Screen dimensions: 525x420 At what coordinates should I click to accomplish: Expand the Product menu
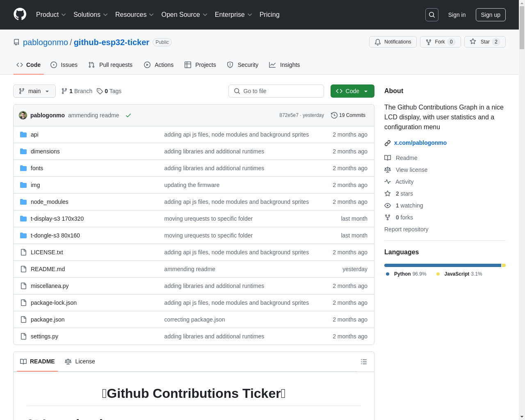coord(51,15)
